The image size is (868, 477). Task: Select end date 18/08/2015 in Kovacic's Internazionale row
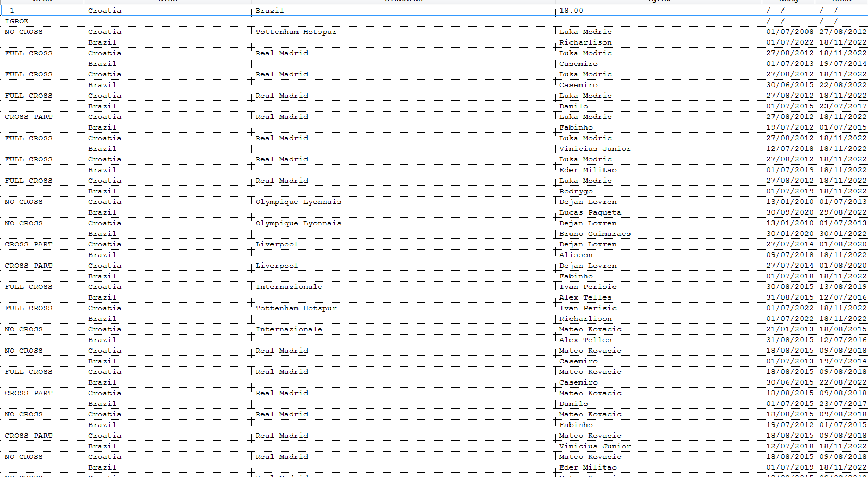coord(843,329)
